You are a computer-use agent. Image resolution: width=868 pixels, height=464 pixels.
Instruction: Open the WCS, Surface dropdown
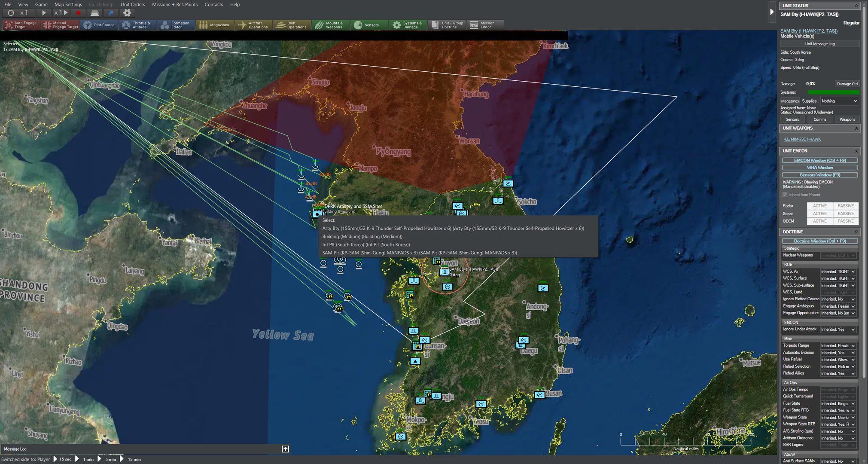click(838, 278)
